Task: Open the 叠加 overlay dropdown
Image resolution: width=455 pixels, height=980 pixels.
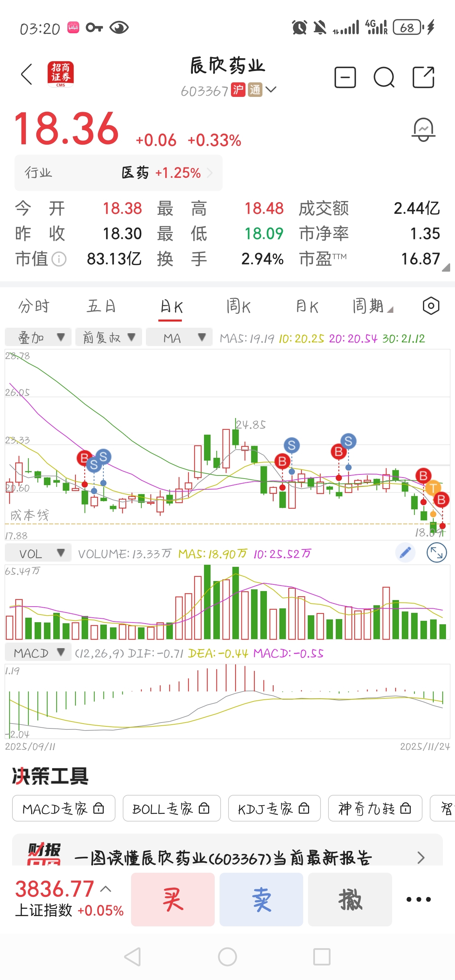Action: coord(38,337)
